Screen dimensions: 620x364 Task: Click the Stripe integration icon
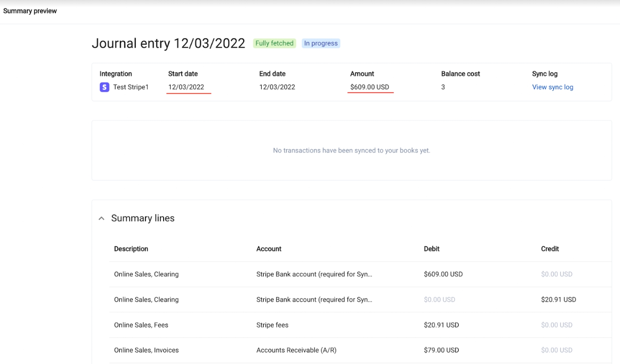tap(104, 87)
